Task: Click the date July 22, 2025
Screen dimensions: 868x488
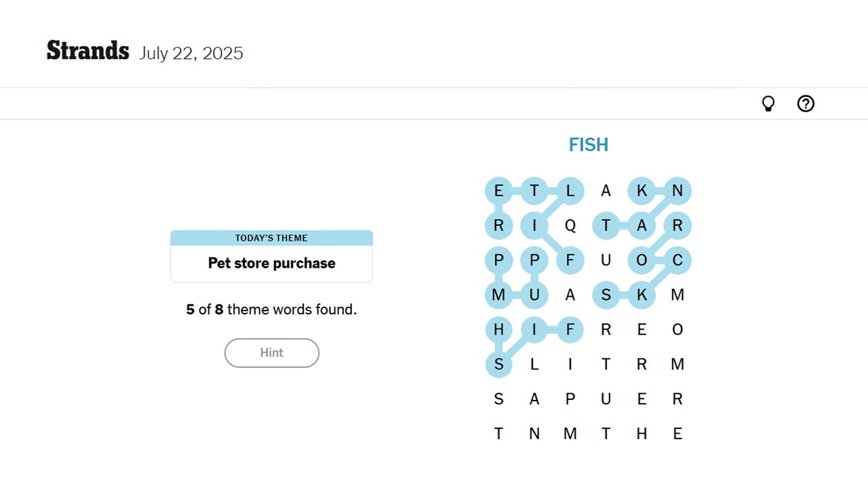Action: tap(191, 54)
